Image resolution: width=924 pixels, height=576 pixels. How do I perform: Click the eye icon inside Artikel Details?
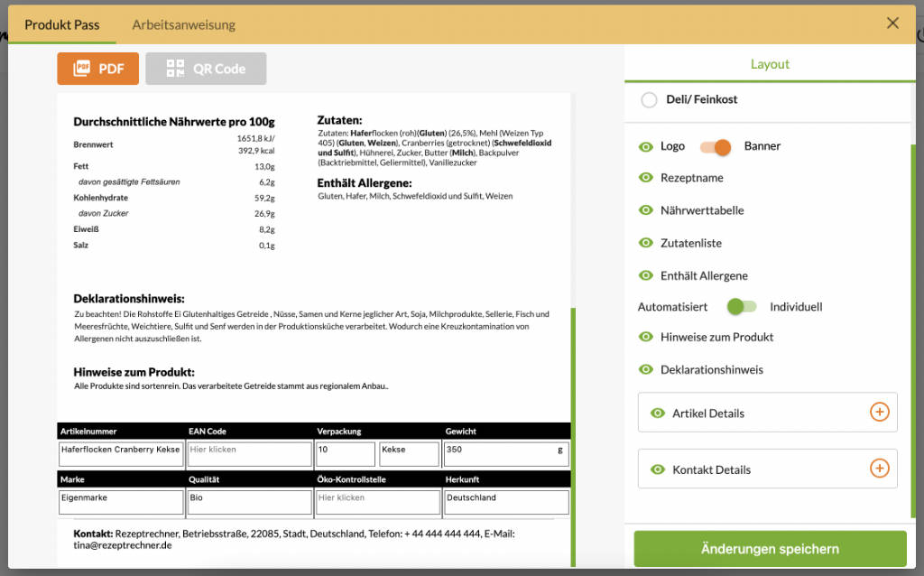pyautogui.click(x=661, y=413)
